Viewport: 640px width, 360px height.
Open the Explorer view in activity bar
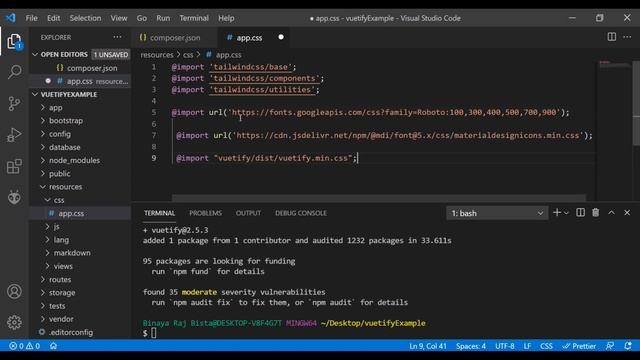[x=14, y=42]
